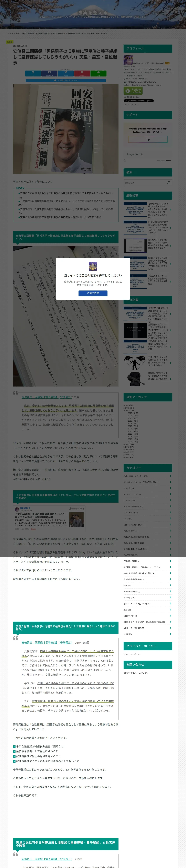This screenshot has width=186, height=868.
Task: Open archive month 2023 / 6 (24)
Action: (x=133, y=429)
